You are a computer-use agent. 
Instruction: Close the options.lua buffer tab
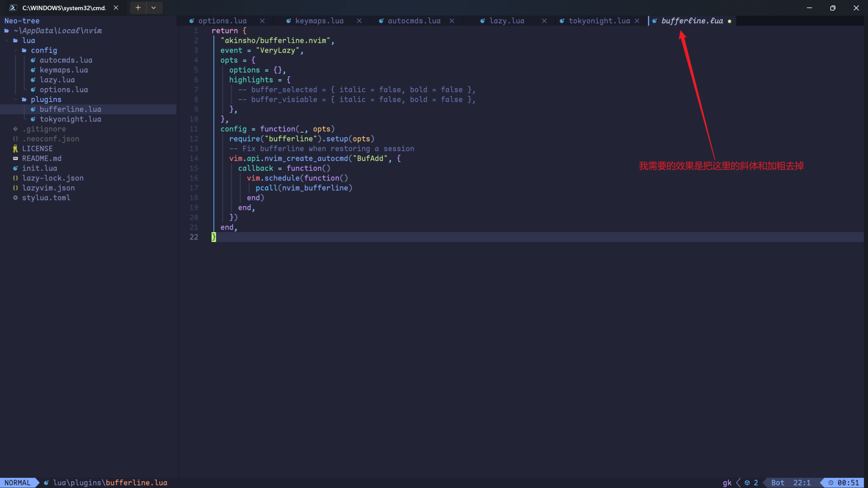point(262,21)
